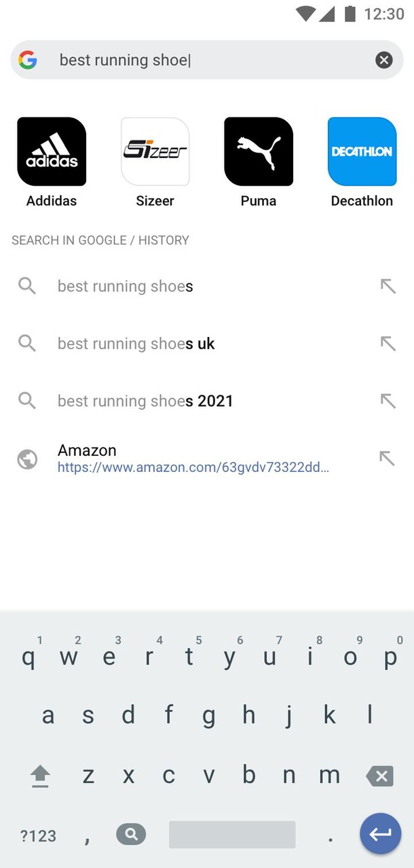Click the Google G logo in the search bar
The image size is (414, 868).
click(27, 60)
